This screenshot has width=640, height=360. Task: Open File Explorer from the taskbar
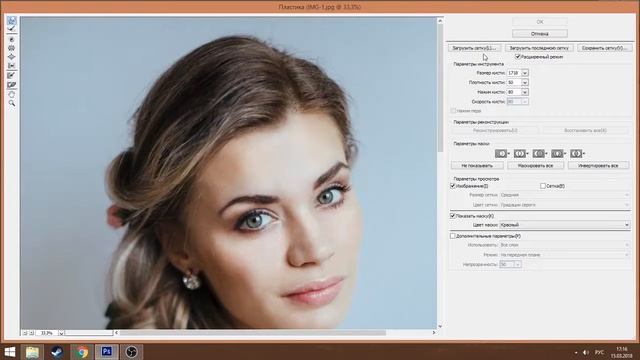[x=32, y=352]
